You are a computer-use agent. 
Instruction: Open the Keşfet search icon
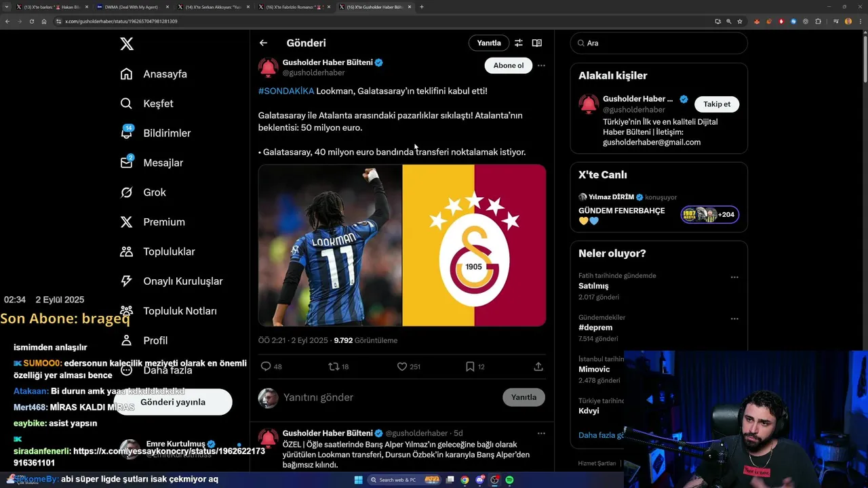pos(127,104)
